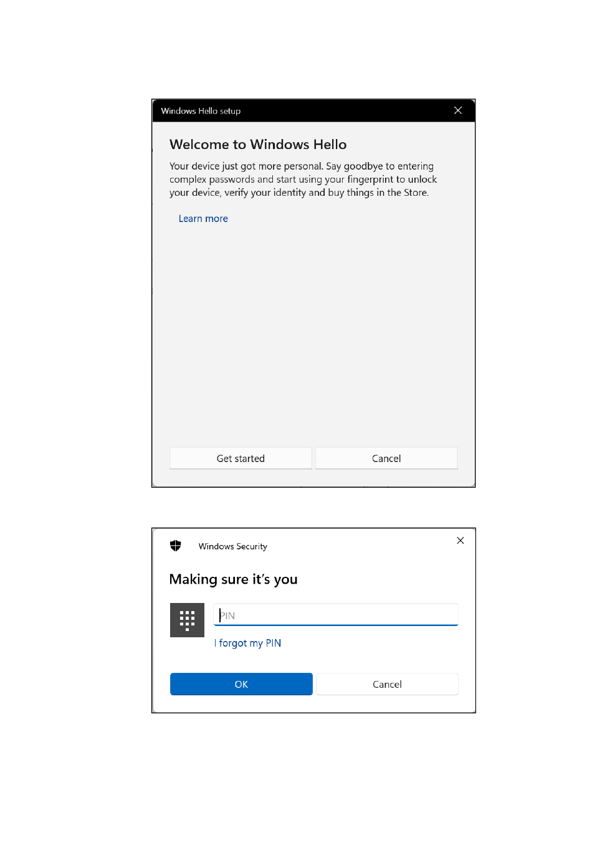Click the Get started button
Screen dimensions: 592x868
tap(241, 458)
